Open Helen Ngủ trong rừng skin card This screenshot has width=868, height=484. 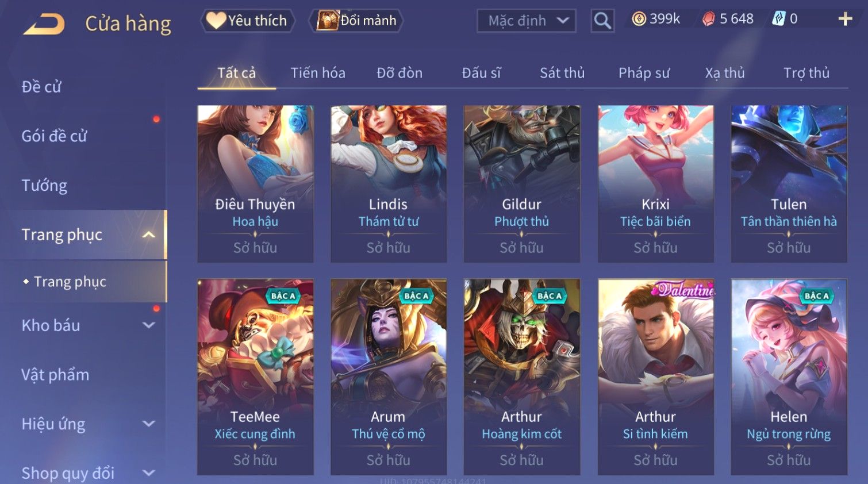[789, 377]
